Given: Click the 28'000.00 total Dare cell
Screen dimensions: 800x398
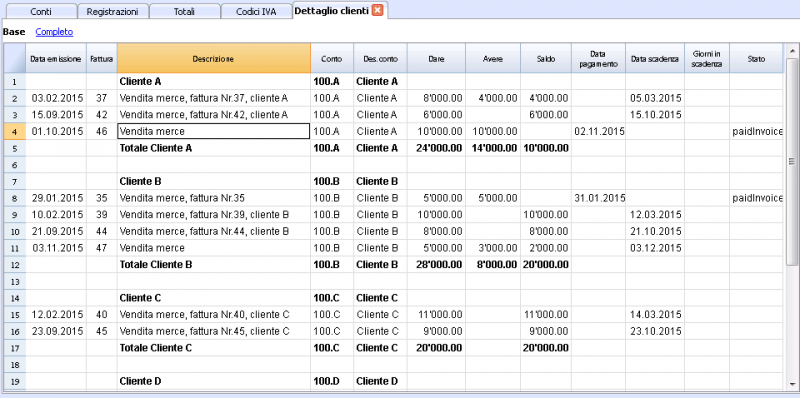Looking at the screenshot, I should [x=436, y=264].
